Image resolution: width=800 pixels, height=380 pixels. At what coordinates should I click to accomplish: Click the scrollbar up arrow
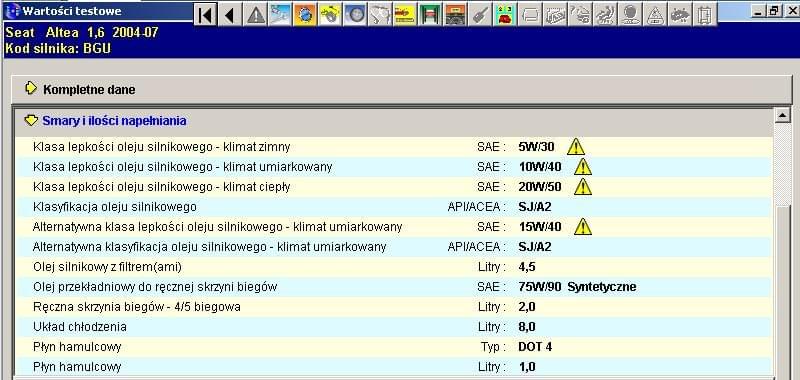pyautogui.click(x=782, y=115)
